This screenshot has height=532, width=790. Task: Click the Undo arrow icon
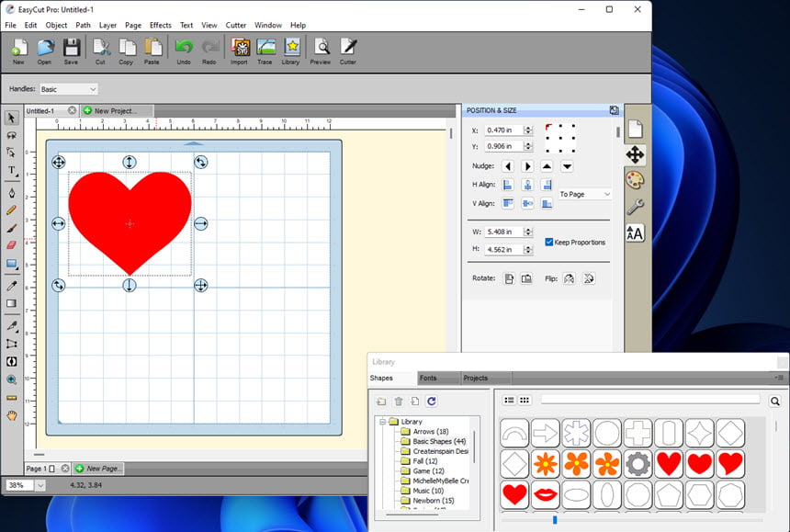coord(184,51)
